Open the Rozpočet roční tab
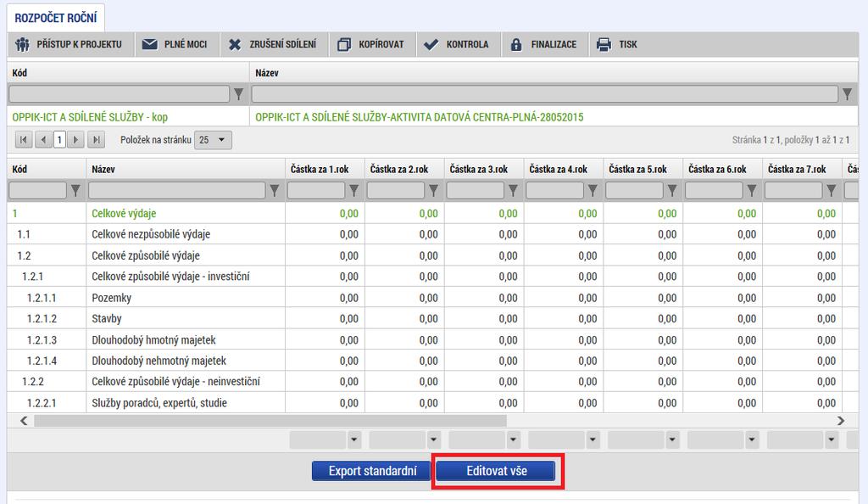The height and width of the screenshot is (504, 868). click(55, 18)
